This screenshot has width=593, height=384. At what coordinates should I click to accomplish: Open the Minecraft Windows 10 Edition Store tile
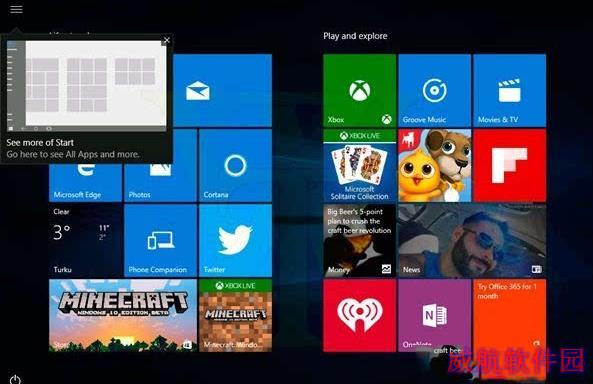click(123, 316)
